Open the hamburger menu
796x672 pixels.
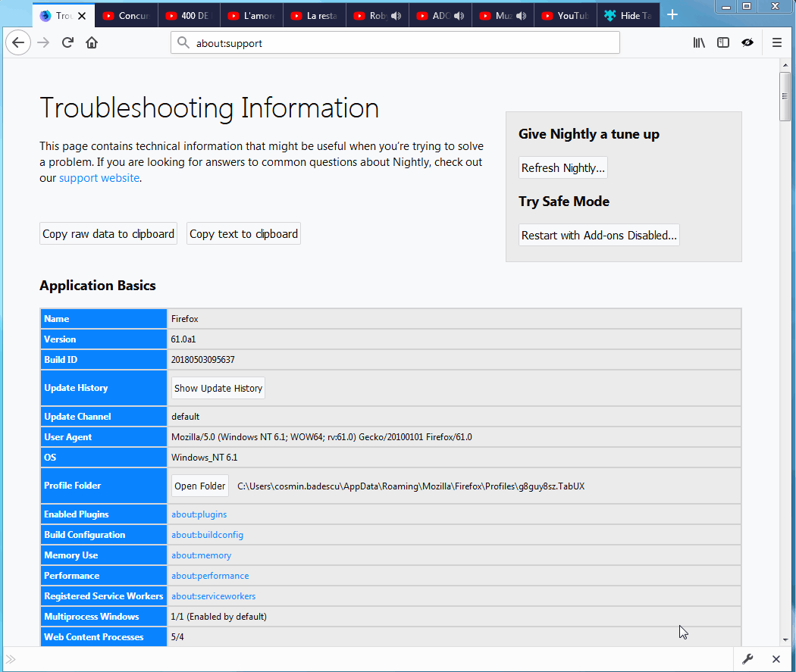pos(776,42)
